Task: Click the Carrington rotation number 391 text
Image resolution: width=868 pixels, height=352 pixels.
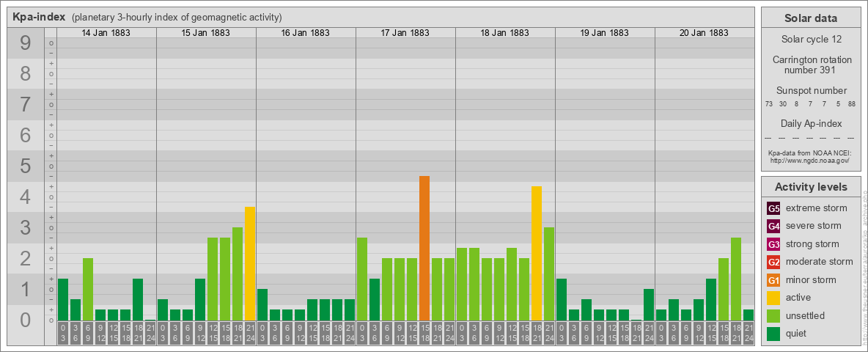Action: click(x=812, y=65)
